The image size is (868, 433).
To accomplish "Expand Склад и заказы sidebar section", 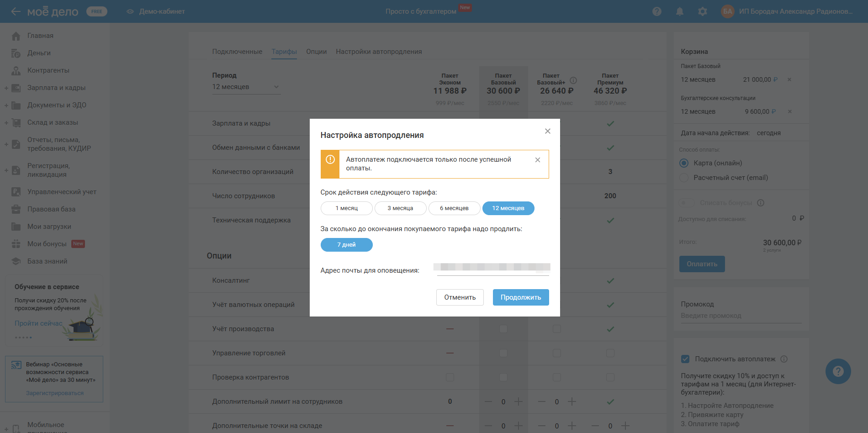I will pos(6,122).
